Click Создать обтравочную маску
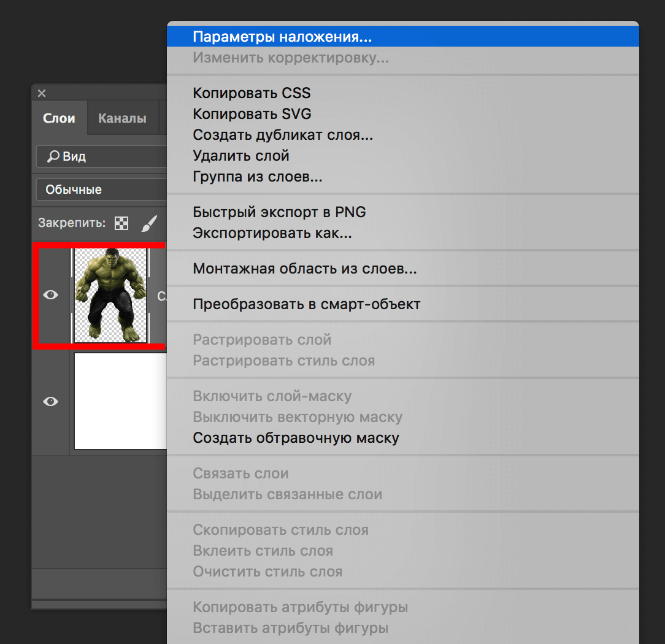 [x=296, y=438]
